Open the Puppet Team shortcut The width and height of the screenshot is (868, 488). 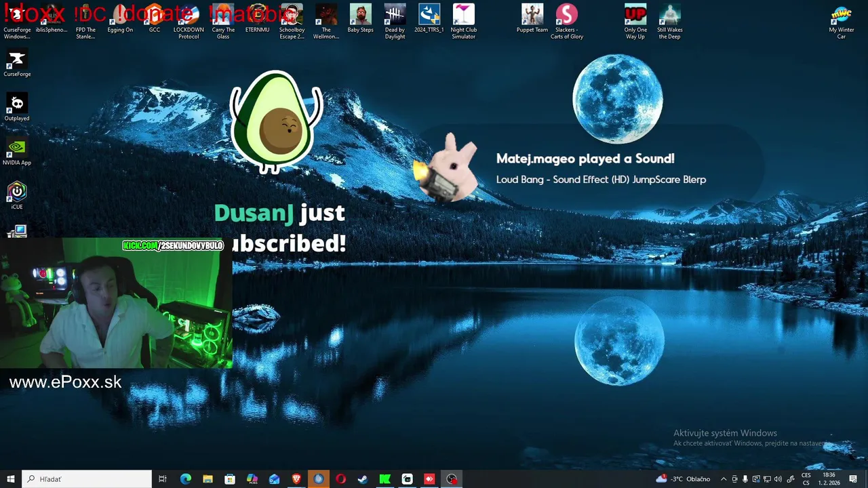tap(532, 19)
